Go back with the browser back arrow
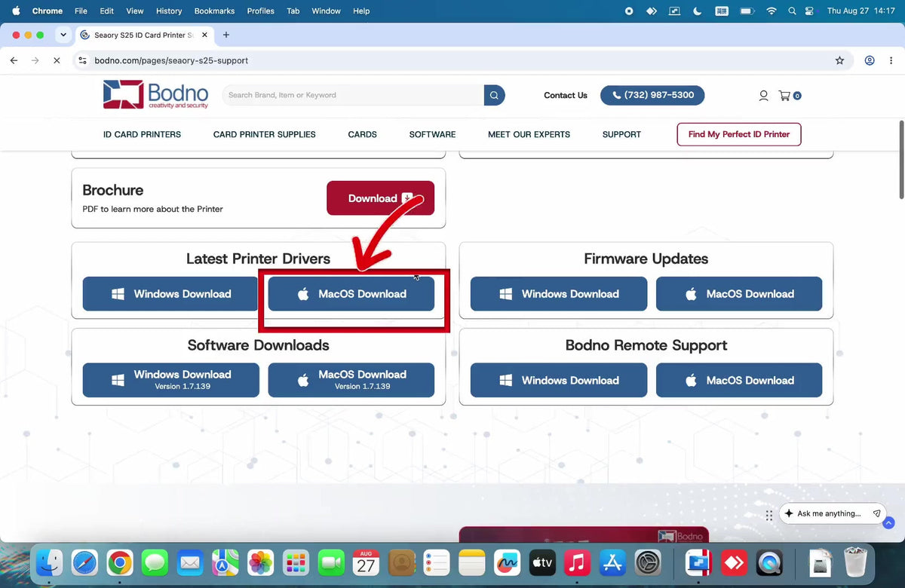This screenshot has height=588, width=905. point(14,60)
